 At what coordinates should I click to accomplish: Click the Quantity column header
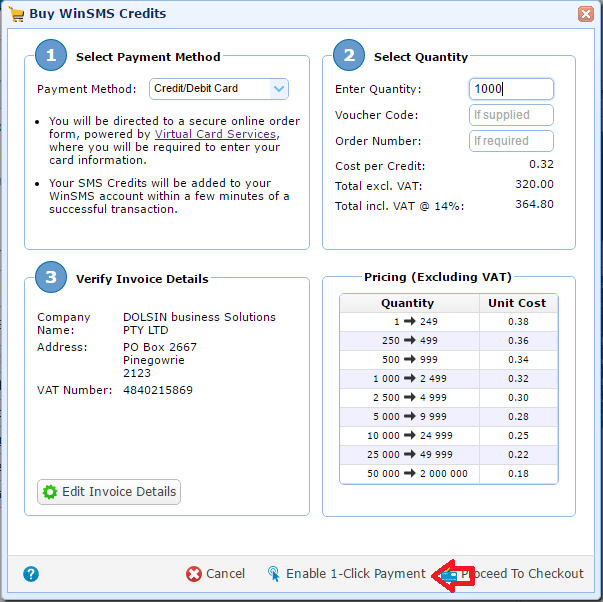pos(409,303)
